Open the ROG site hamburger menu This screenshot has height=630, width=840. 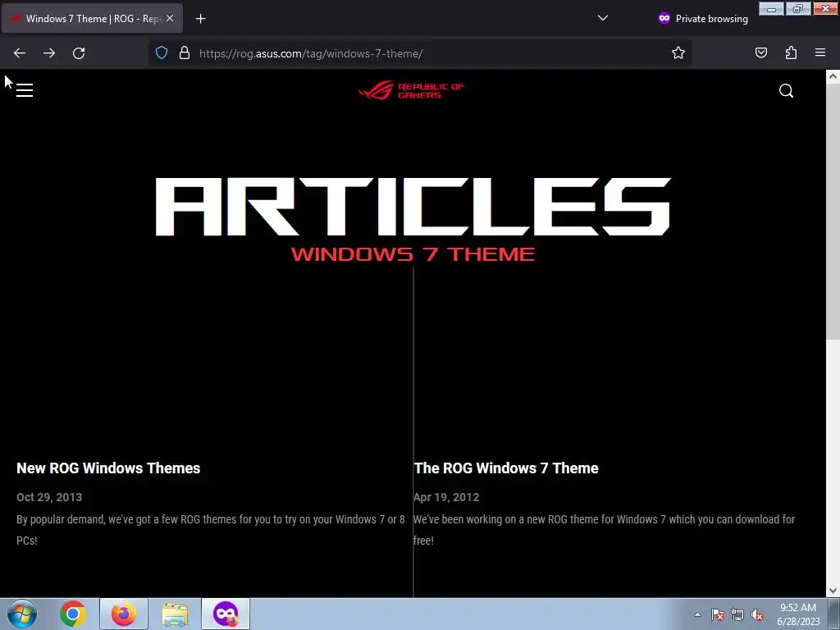click(25, 90)
